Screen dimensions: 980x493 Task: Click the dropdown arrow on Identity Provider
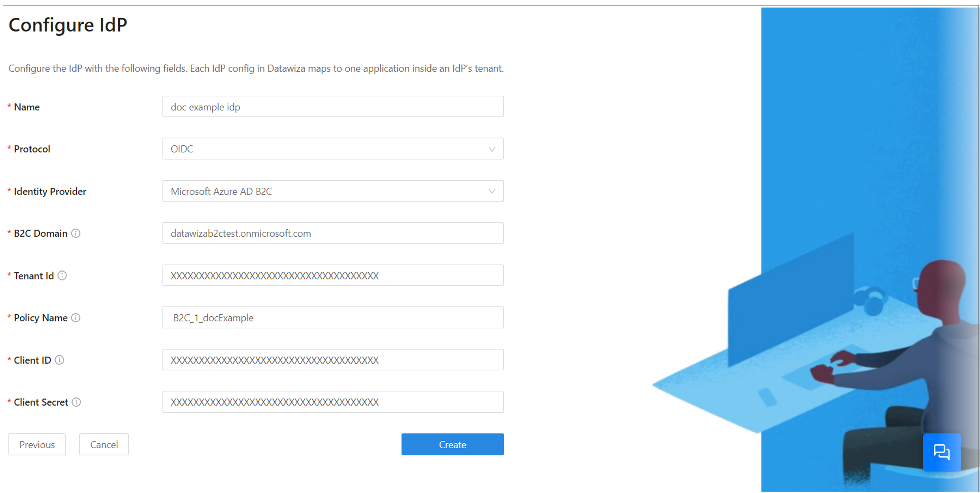point(492,191)
